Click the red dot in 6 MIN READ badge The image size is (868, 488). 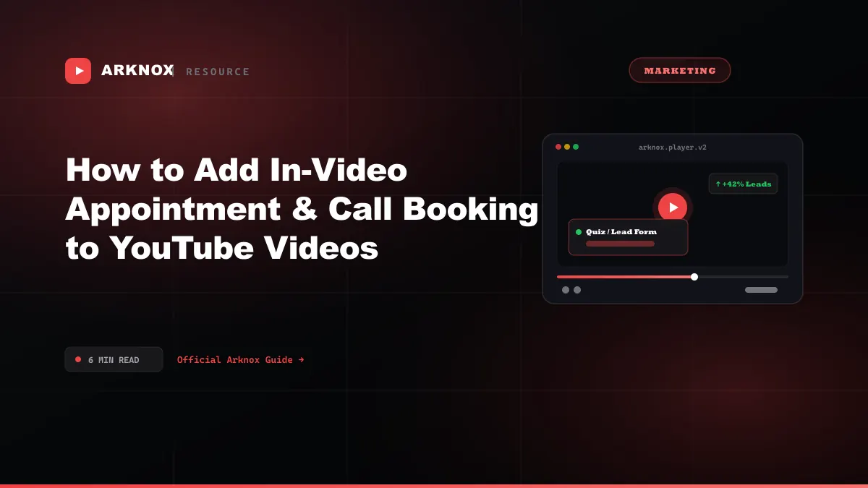pyautogui.click(x=78, y=359)
